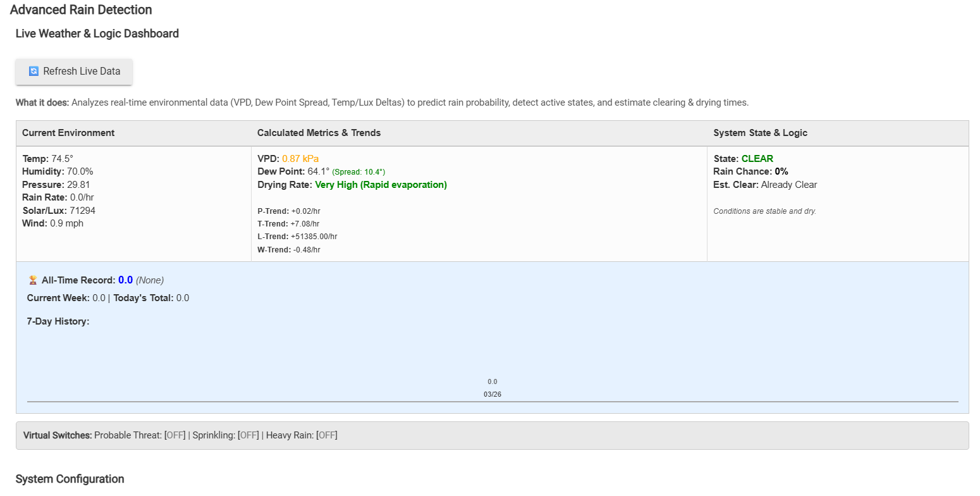
Task: Click the refresh icon in Refresh Live Data
Action: (34, 71)
